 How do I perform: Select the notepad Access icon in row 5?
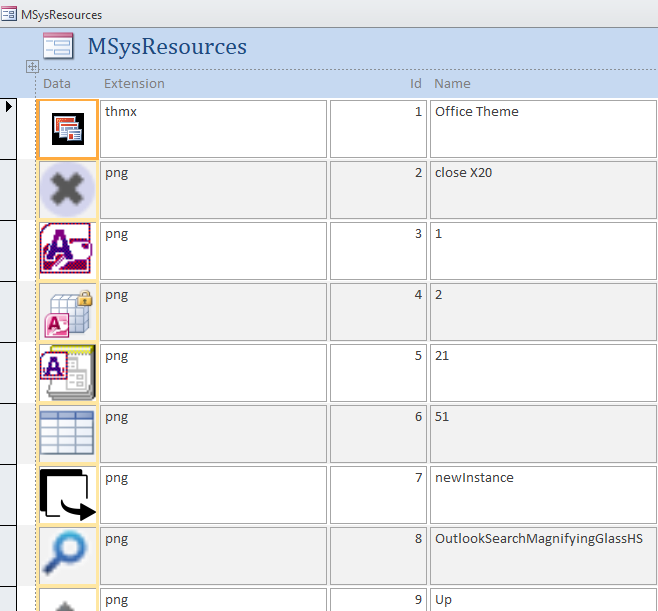[68, 373]
